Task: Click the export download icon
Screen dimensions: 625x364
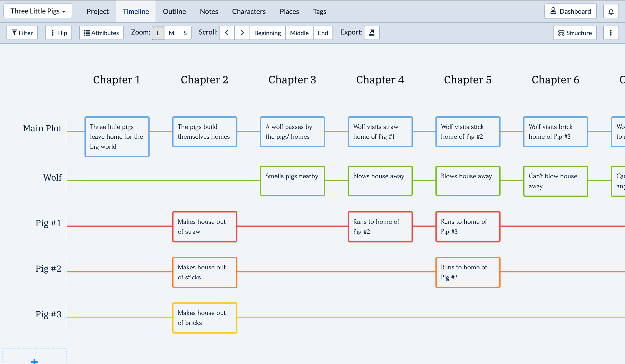Action: coord(371,33)
